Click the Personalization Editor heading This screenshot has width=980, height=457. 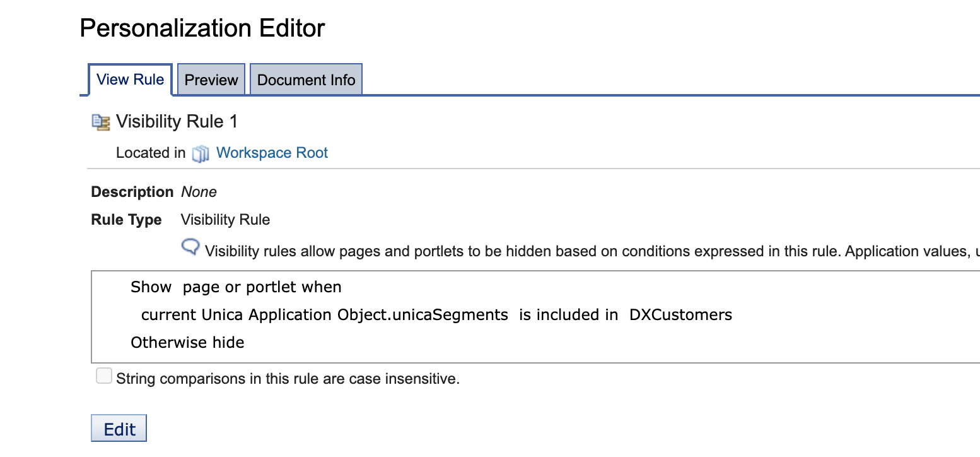point(202,28)
